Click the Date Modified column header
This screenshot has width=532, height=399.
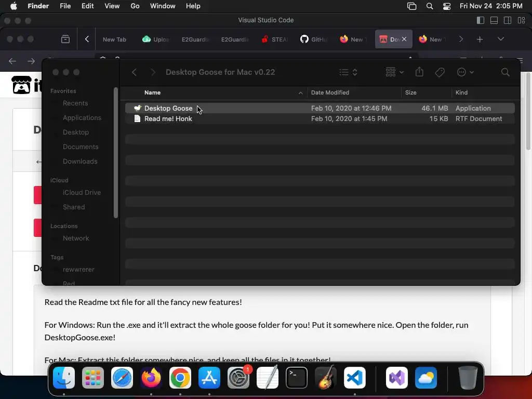[x=354, y=92]
